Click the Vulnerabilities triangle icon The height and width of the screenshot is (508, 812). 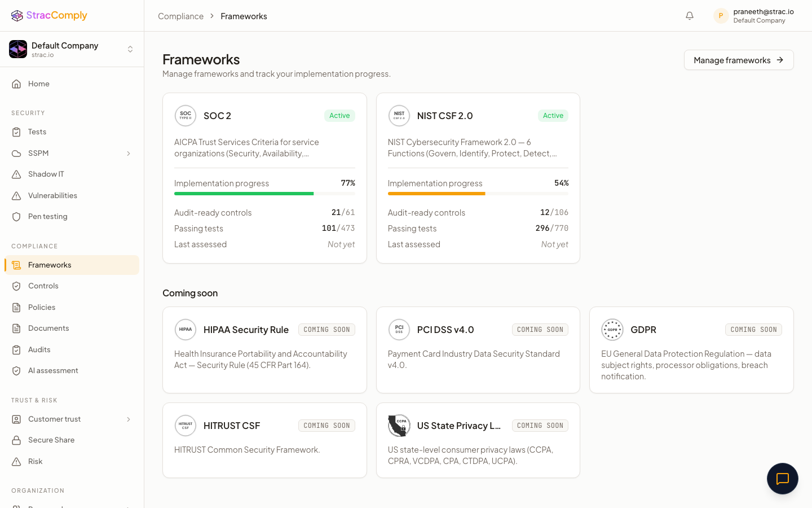click(x=16, y=196)
